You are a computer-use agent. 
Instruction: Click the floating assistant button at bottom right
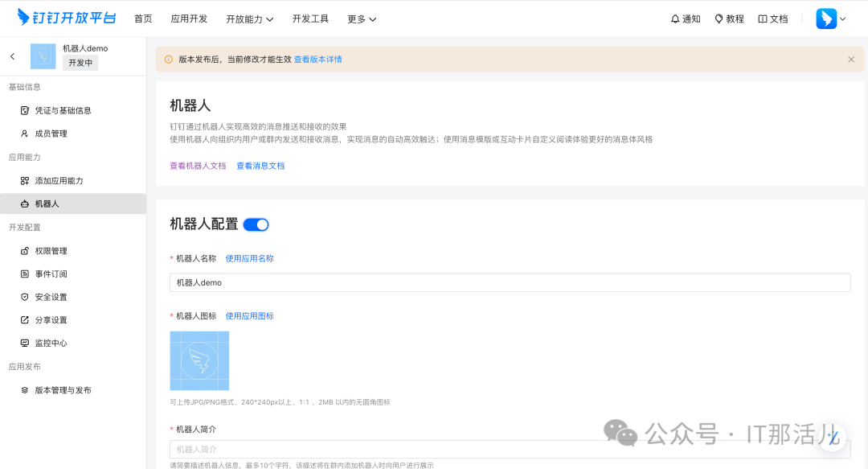833,438
